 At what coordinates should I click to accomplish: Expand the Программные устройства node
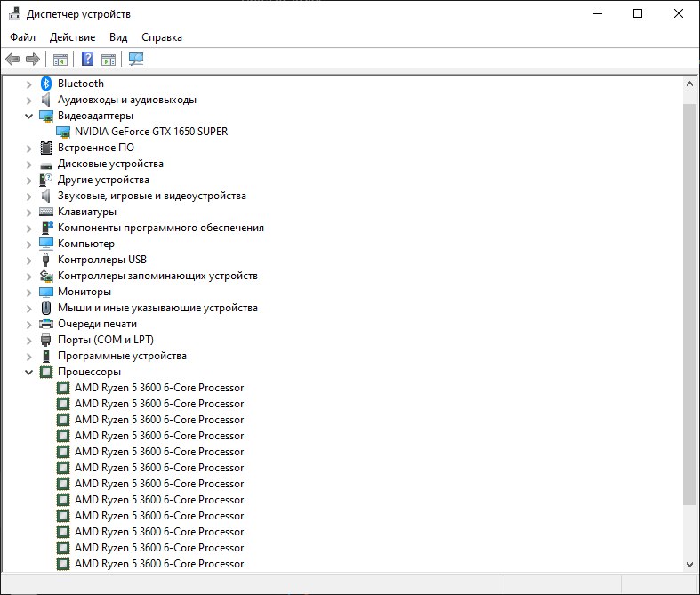29,356
